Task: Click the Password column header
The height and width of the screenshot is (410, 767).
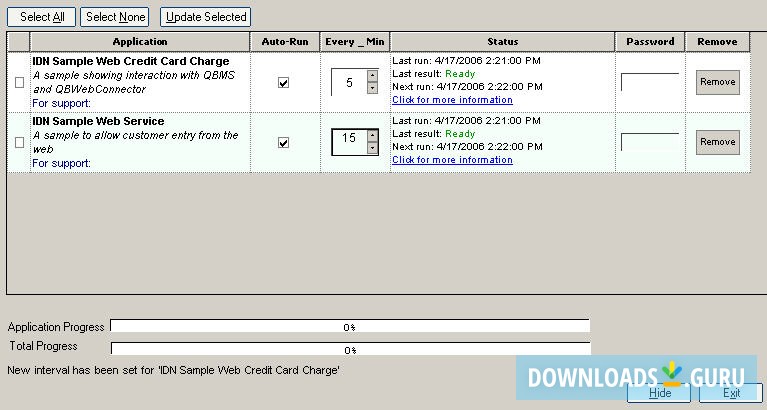Action: pyautogui.click(x=650, y=42)
